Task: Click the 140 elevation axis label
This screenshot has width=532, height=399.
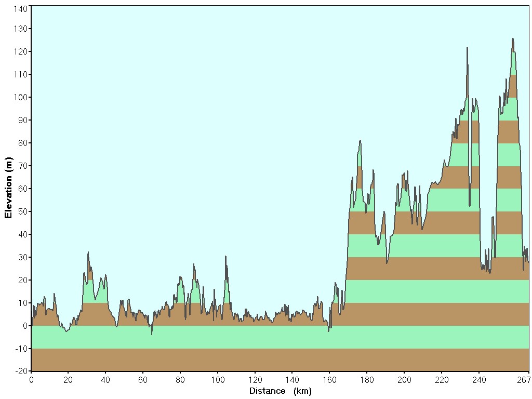Action: (21, 9)
